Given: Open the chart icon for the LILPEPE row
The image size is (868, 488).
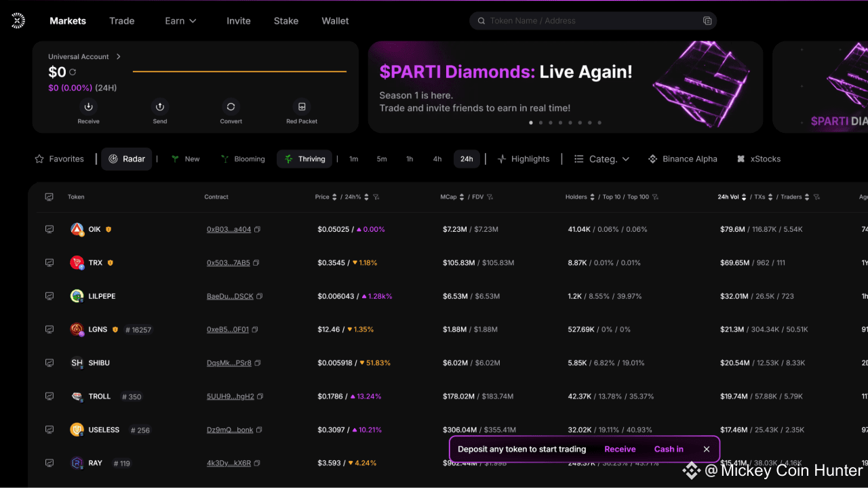Looking at the screenshot, I should point(50,296).
